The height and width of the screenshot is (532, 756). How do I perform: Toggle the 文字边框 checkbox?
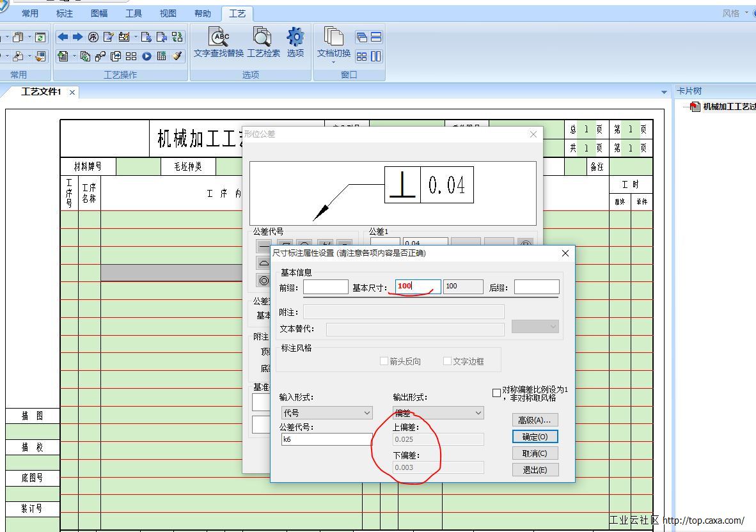pyautogui.click(x=448, y=361)
